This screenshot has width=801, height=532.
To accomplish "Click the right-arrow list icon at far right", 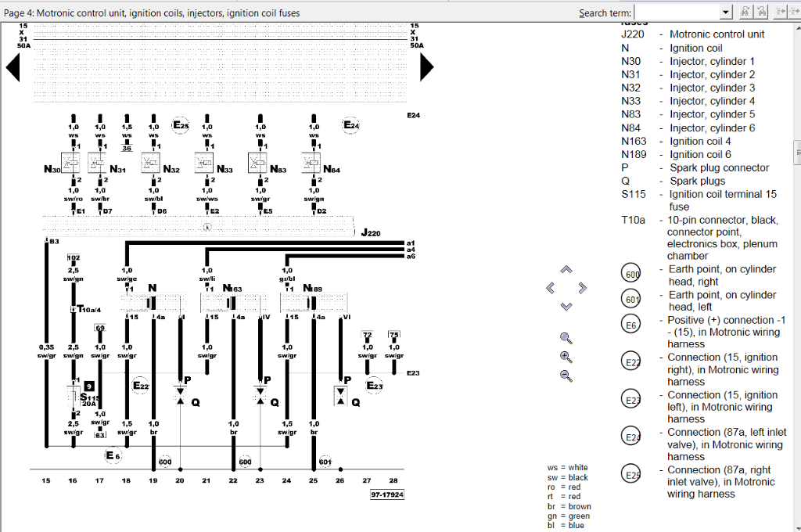I will coord(794,12).
